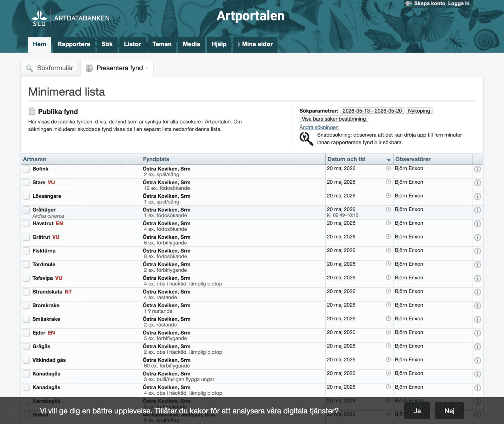The height and width of the screenshot is (424, 504).
Task: Click the Strandskata species name
Action: tap(47, 292)
